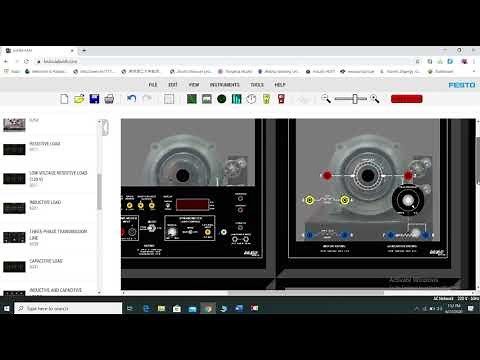Click the component list scroll-down arrow

point(99,292)
